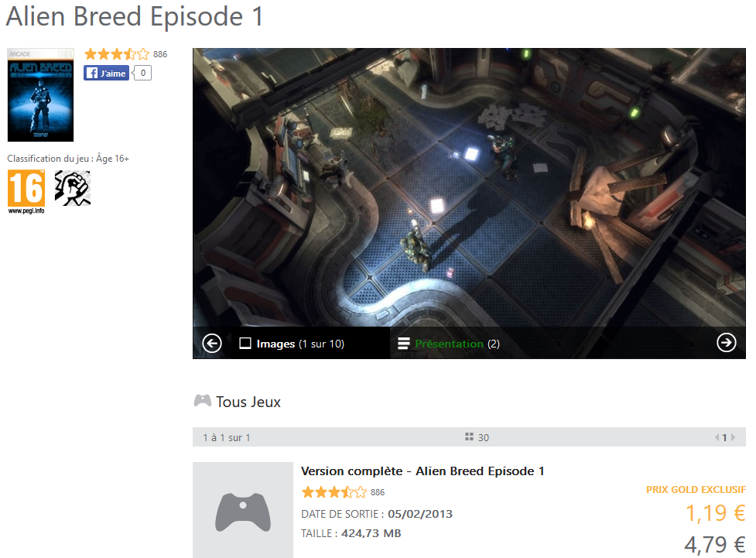Click the main game screenshot image
756x558 pixels.
(x=469, y=187)
